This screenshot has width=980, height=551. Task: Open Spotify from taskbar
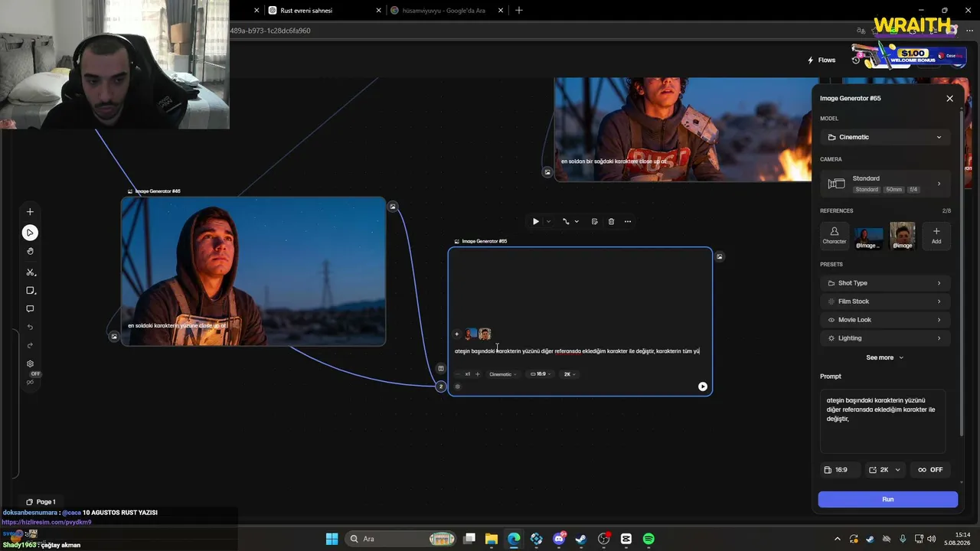(648, 539)
